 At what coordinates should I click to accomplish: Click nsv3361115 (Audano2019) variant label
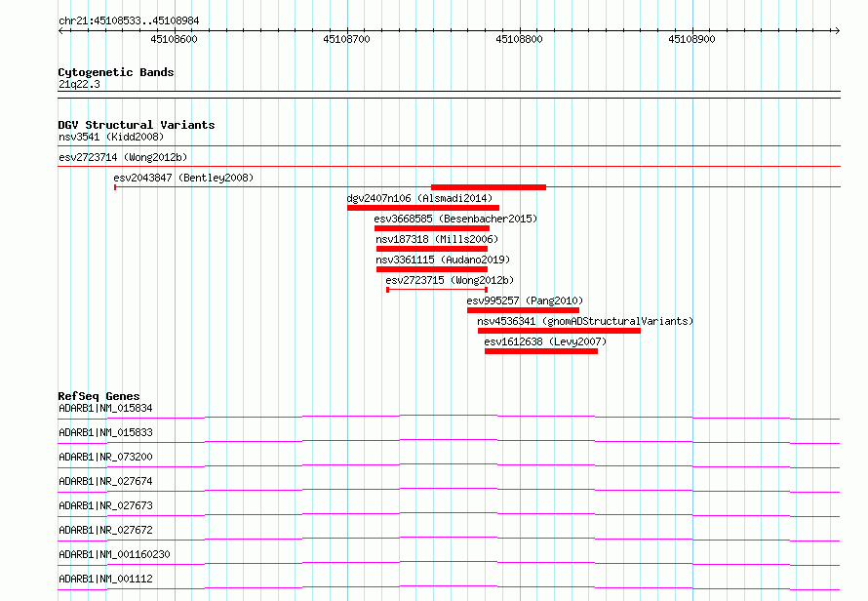click(443, 260)
